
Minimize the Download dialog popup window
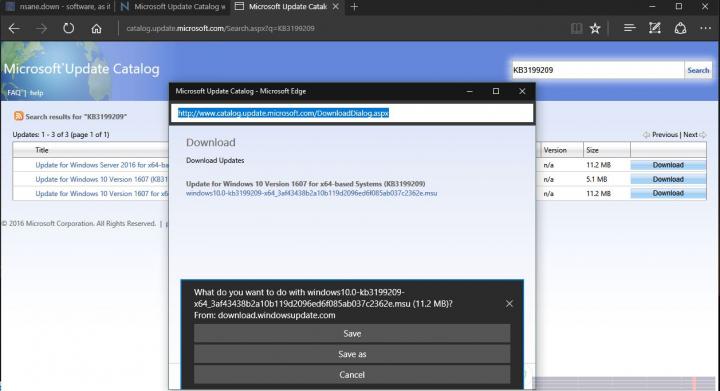(x=469, y=91)
